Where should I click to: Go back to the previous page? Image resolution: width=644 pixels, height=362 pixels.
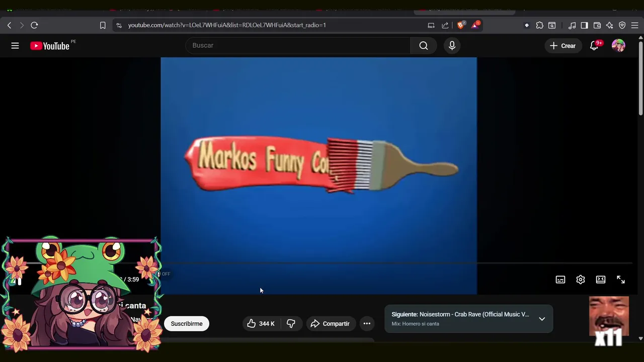coord(9,25)
